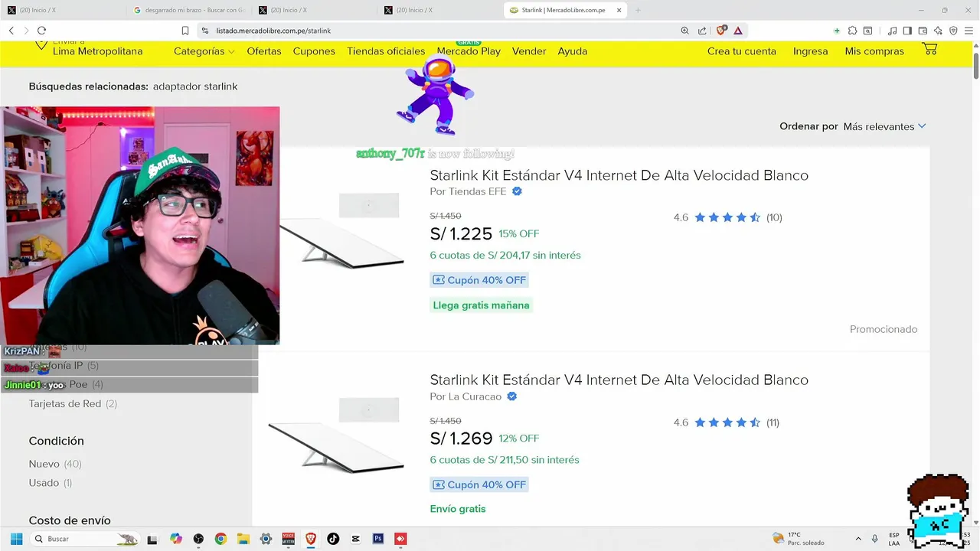Open Photoshop from the taskbar

378,539
